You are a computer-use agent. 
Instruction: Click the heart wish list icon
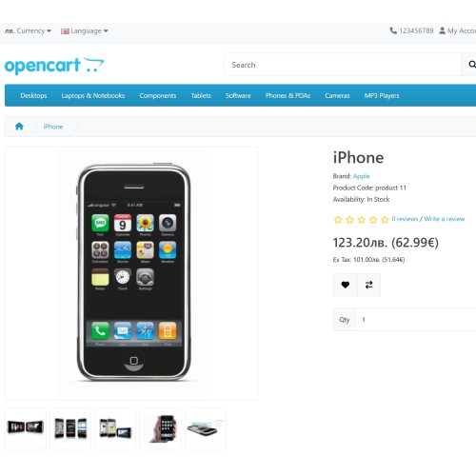point(346,285)
